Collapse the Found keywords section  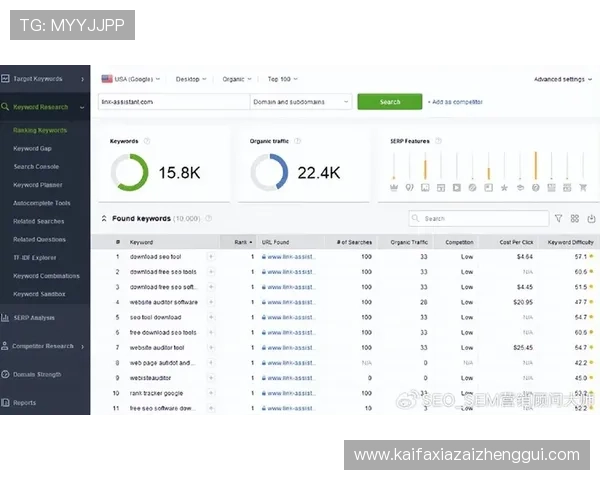tap(103, 218)
